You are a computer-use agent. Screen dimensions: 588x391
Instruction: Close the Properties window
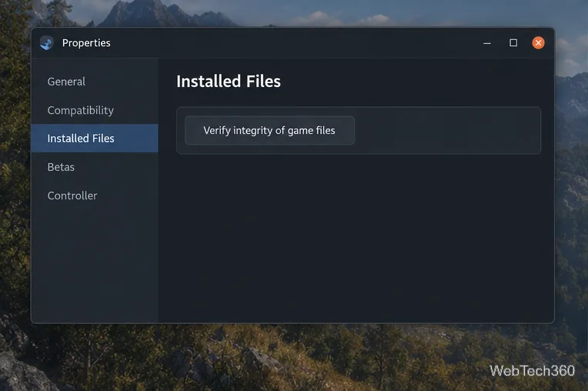pyautogui.click(x=538, y=43)
